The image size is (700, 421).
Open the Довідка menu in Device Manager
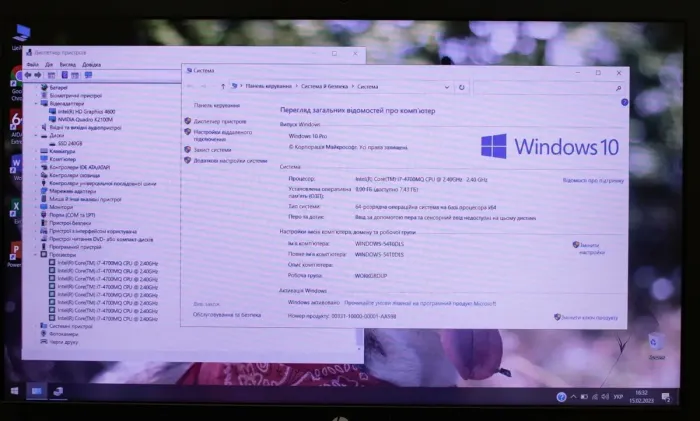pos(91,64)
